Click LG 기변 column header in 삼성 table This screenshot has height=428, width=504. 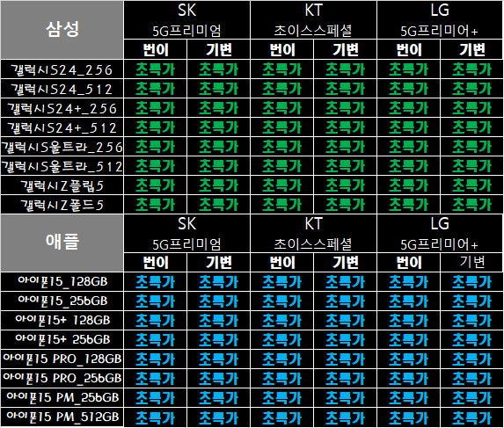(x=471, y=49)
